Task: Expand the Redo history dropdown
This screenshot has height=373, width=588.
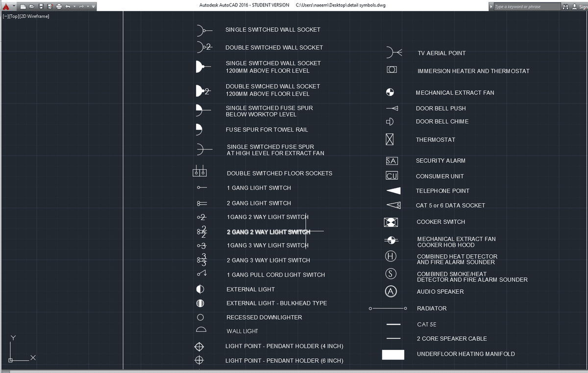Action: pos(87,6)
